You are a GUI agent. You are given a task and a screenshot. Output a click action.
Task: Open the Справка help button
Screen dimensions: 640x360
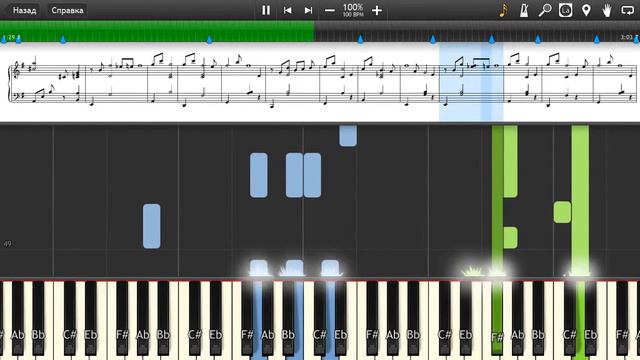pyautogui.click(x=67, y=10)
